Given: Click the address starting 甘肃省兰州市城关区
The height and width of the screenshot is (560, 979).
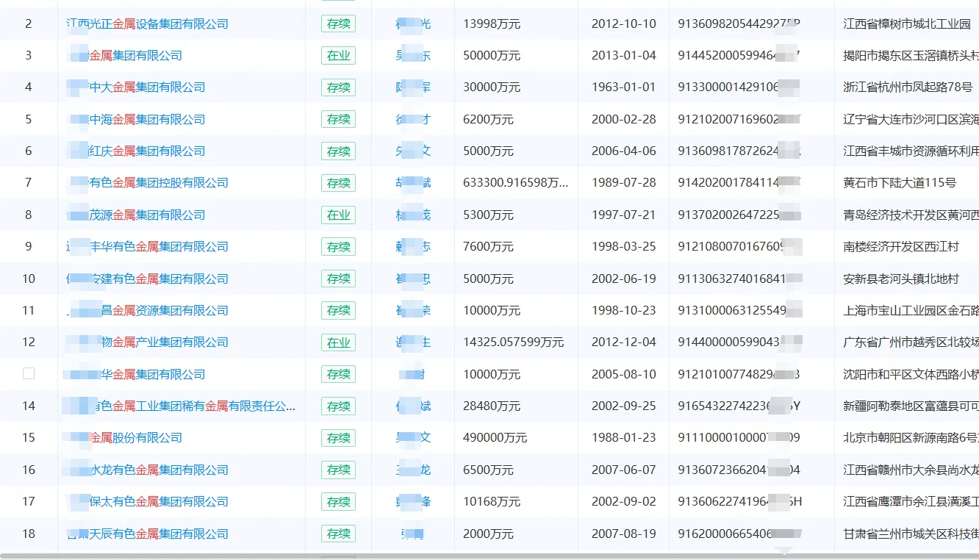Looking at the screenshot, I should pos(911,534).
